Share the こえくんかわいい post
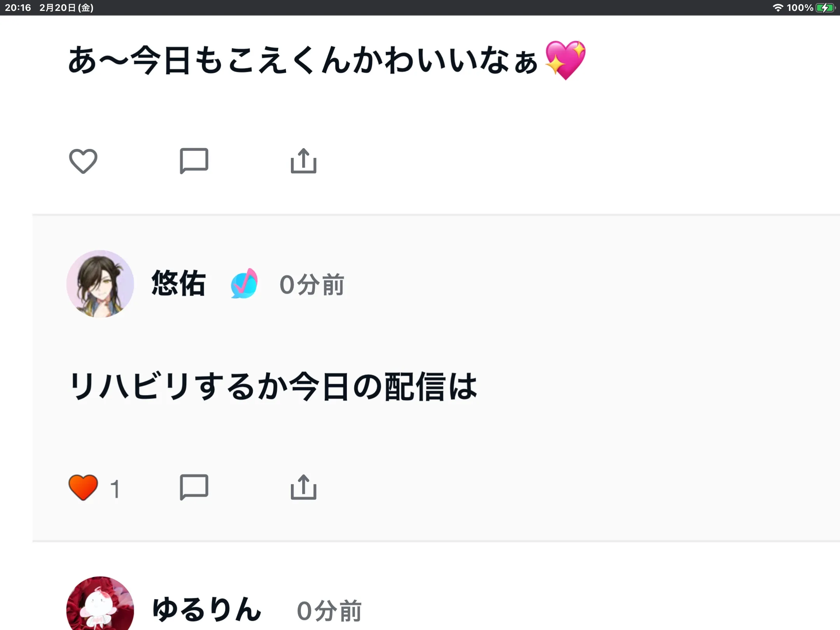840x630 pixels. [304, 161]
